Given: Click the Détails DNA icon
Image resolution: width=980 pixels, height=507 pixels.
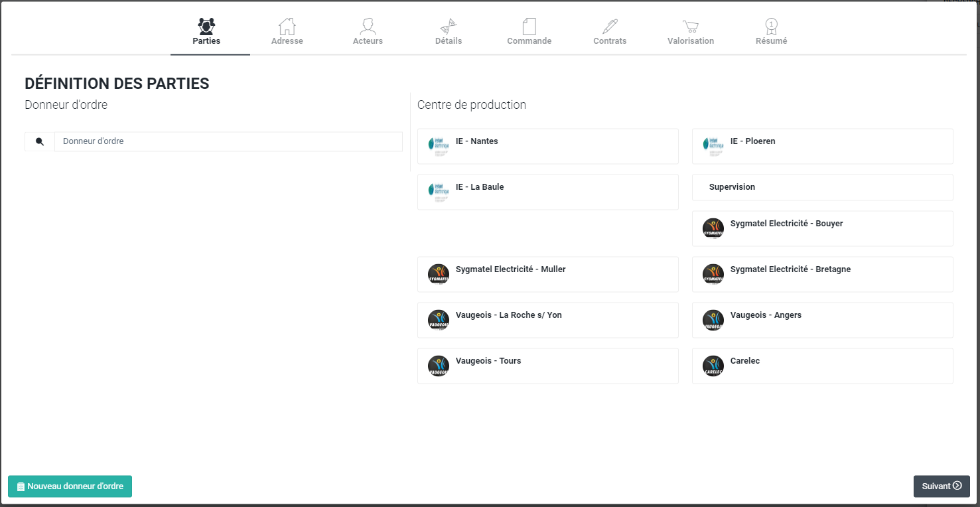Looking at the screenshot, I should point(449,27).
